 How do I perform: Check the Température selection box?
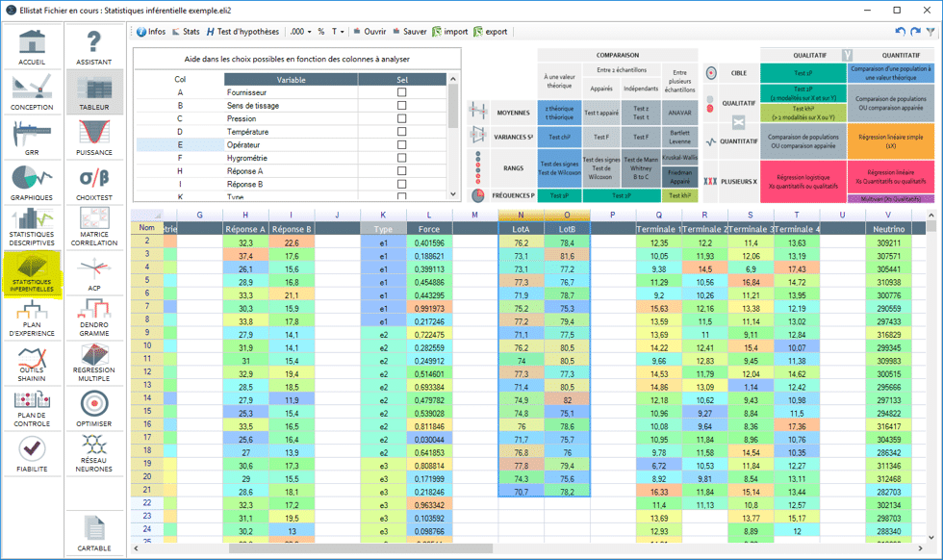[402, 132]
